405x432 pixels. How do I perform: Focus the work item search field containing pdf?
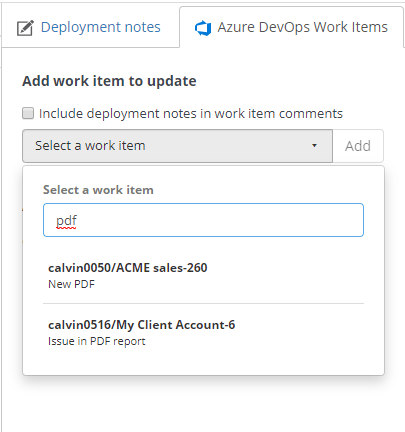[x=203, y=220]
